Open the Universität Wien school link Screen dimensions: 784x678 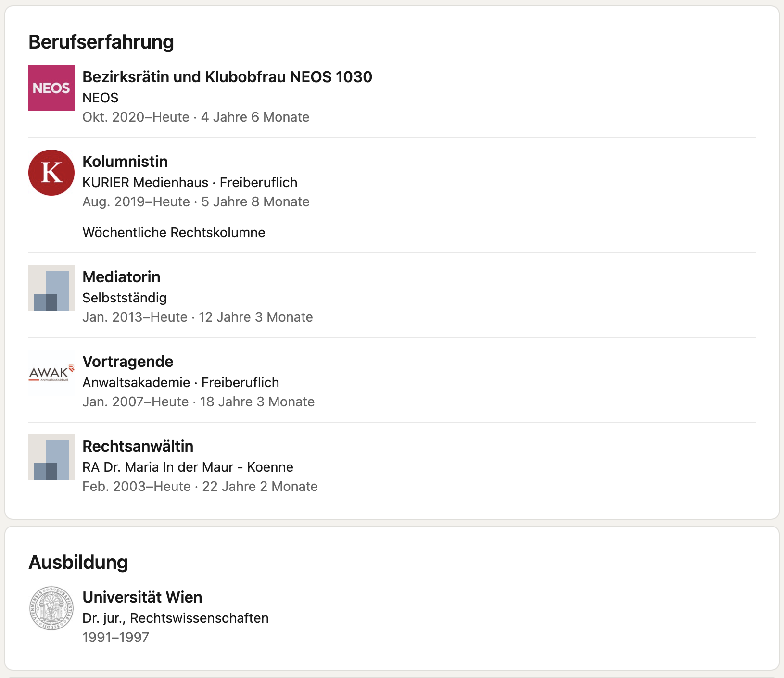(x=142, y=597)
